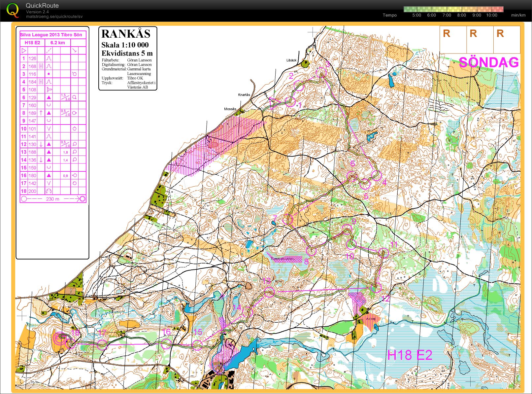Open the matstroeng.se/quickroute/sv link
The image size is (532, 394).
click(x=54, y=17)
